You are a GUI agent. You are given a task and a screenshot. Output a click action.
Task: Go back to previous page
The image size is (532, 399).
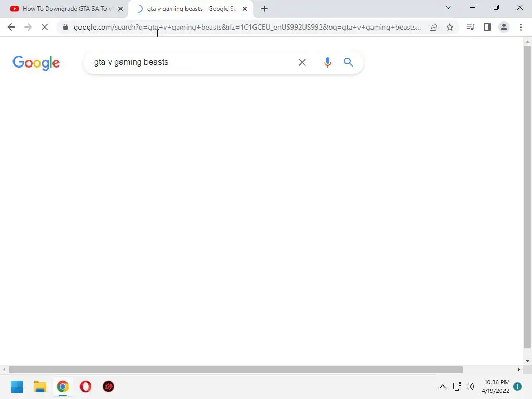[11, 27]
